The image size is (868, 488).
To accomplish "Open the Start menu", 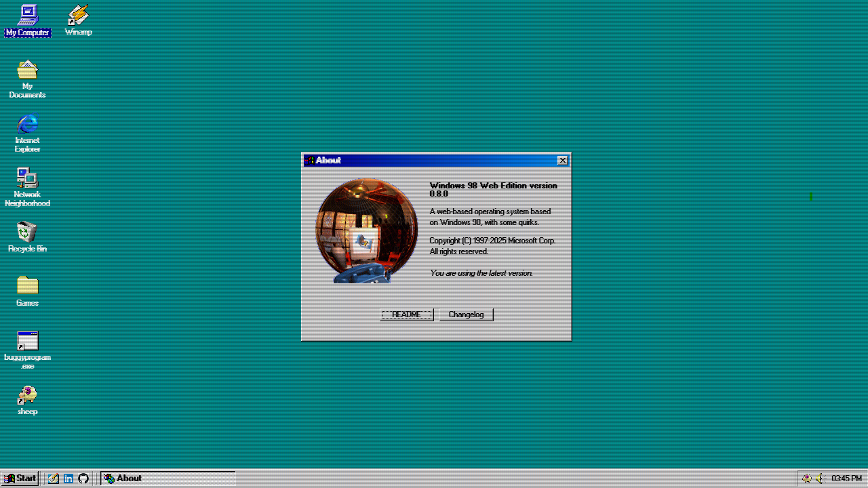I will pyautogui.click(x=20, y=478).
